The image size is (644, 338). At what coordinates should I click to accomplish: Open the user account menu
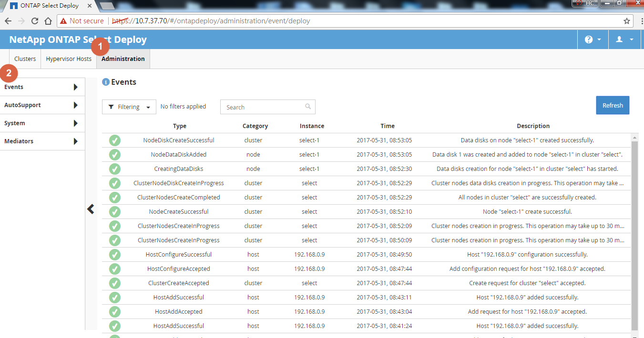(x=624, y=40)
